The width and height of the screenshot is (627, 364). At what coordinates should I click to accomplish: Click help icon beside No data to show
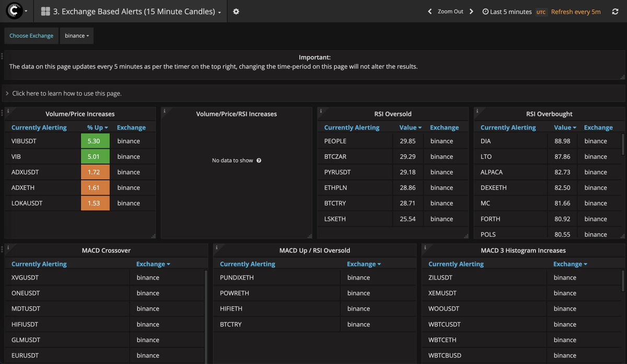pos(259,160)
